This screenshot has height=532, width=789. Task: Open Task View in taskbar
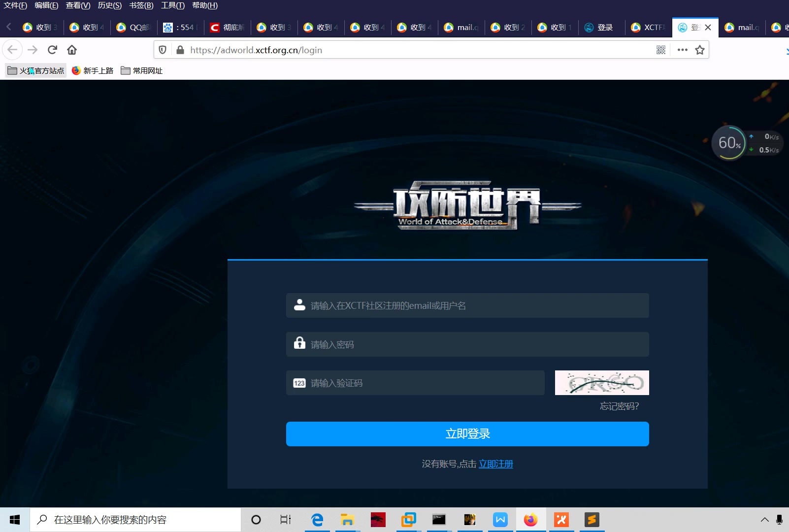click(x=286, y=520)
